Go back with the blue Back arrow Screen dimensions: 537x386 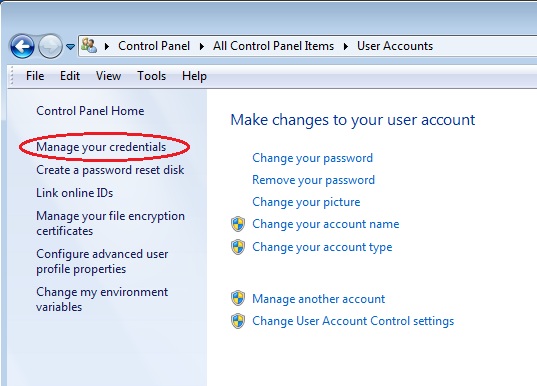(22, 46)
